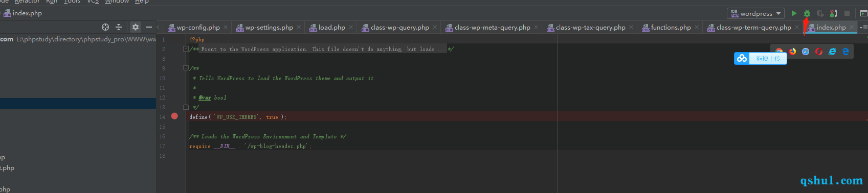This screenshot has width=868, height=193.
Task: Click index.php in the navigation bar
Action: [x=23, y=13]
